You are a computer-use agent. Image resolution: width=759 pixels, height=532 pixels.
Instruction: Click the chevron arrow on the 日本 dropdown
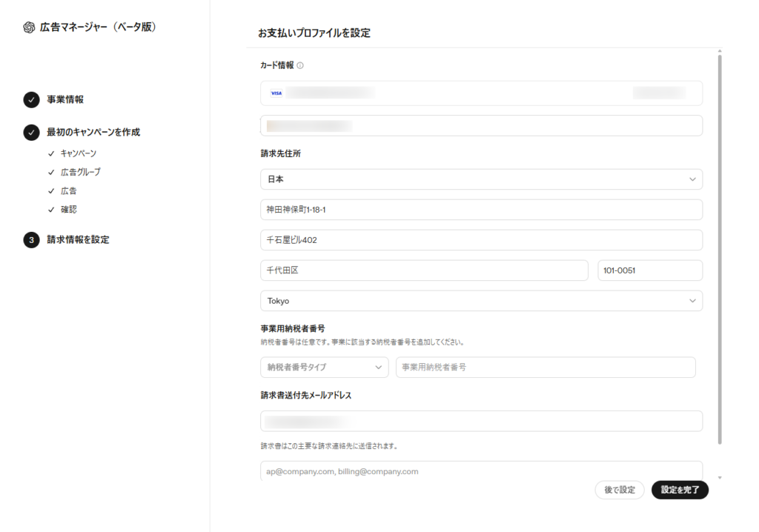point(692,179)
